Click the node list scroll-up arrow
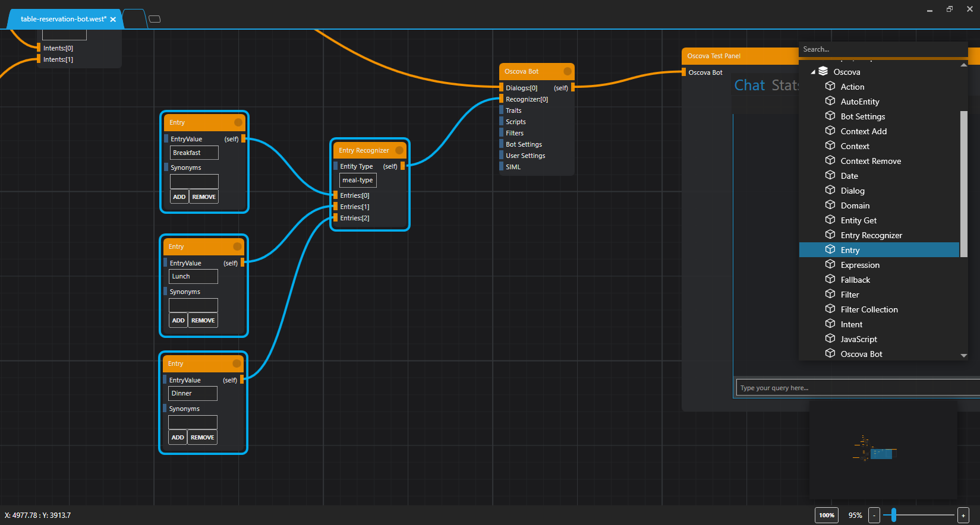The image size is (980, 525). [x=964, y=65]
